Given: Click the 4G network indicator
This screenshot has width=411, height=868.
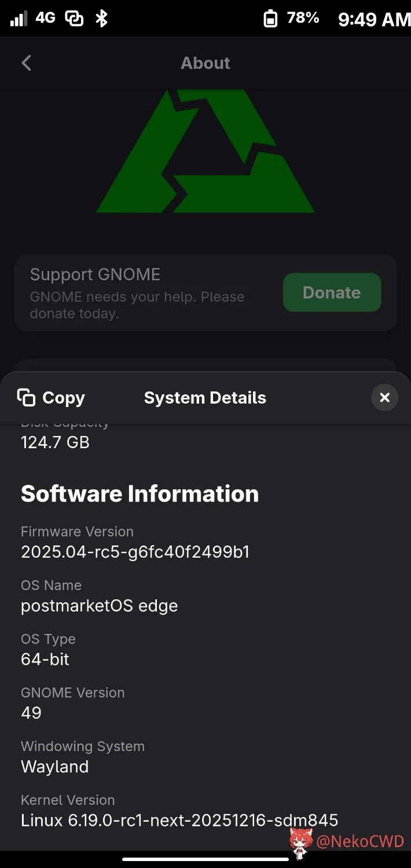Looking at the screenshot, I should 45,18.
